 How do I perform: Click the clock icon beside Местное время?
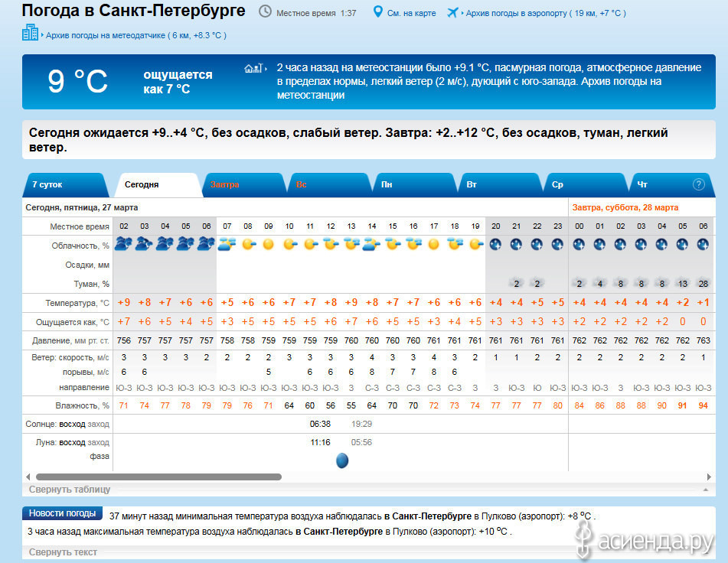coord(265,12)
